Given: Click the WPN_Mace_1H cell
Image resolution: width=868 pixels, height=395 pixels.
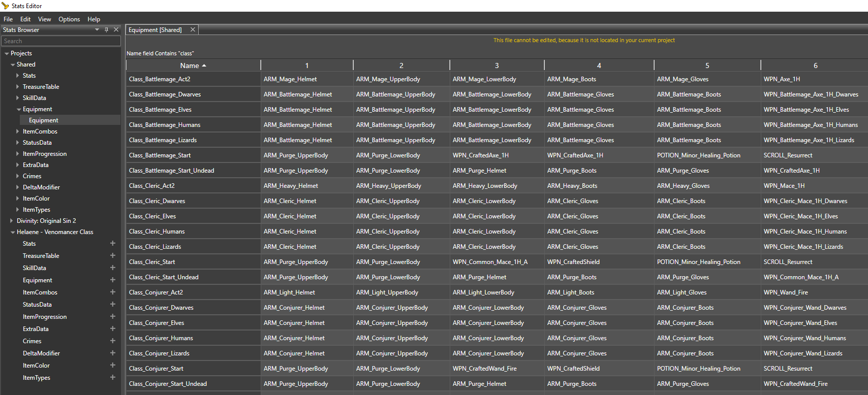Looking at the screenshot, I should (815, 186).
